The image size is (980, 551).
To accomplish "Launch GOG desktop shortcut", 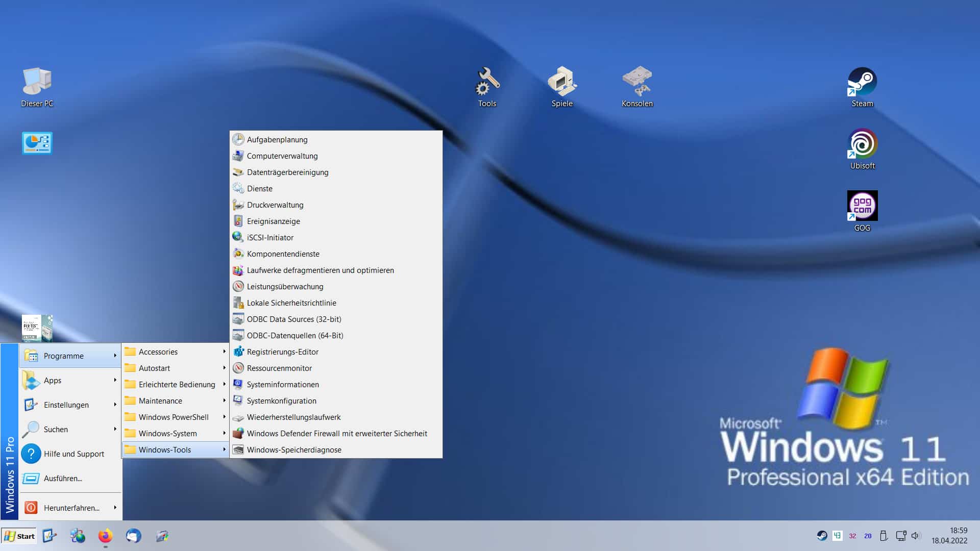I will coord(862,211).
